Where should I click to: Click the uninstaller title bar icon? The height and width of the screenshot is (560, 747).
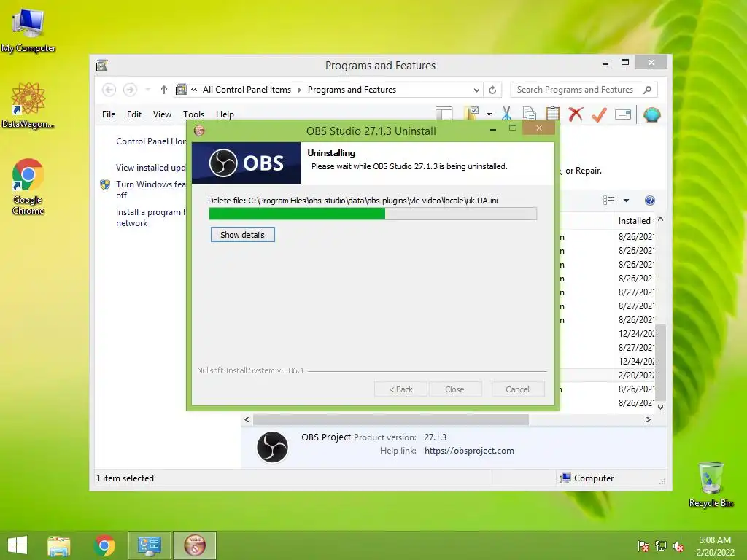tap(199, 131)
